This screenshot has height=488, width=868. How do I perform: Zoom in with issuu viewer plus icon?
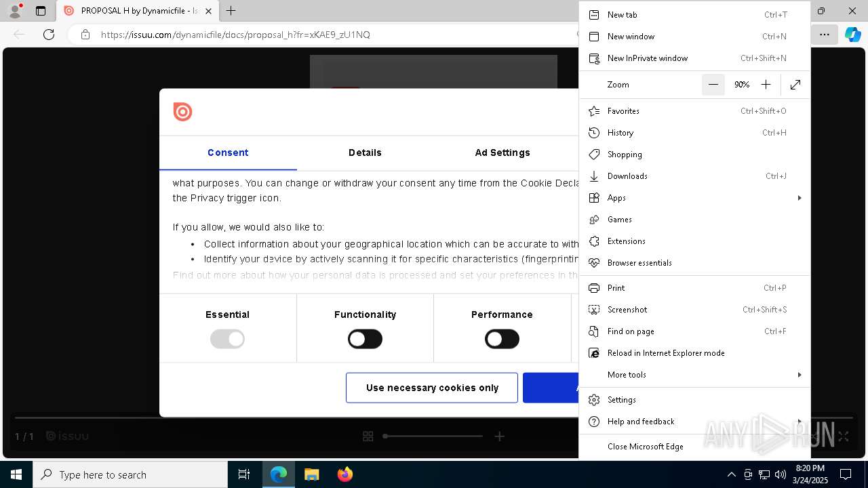(x=499, y=436)
